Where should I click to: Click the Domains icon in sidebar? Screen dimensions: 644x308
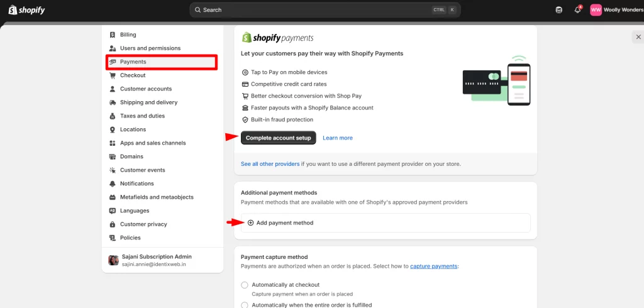coord(112,157)
